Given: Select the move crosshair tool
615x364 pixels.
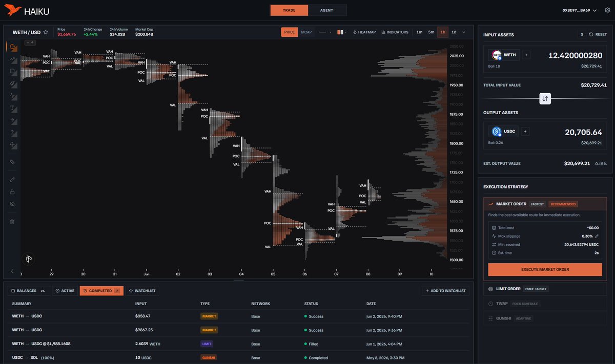Looking at the screenshot, I should (x=12, y=145).
